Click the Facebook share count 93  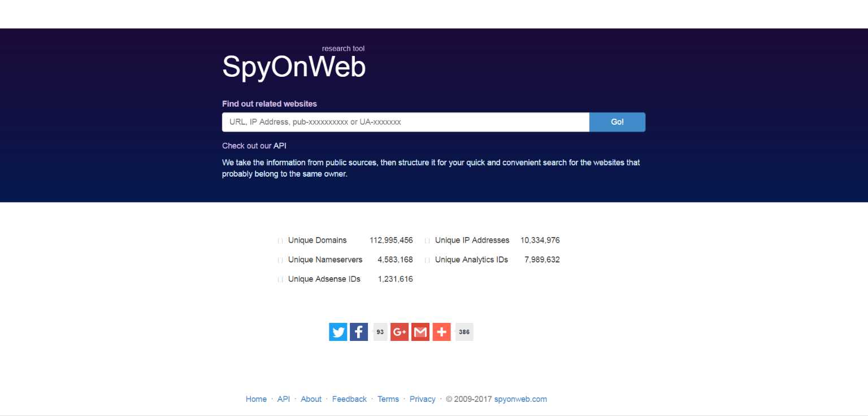[x=380, y=332]
